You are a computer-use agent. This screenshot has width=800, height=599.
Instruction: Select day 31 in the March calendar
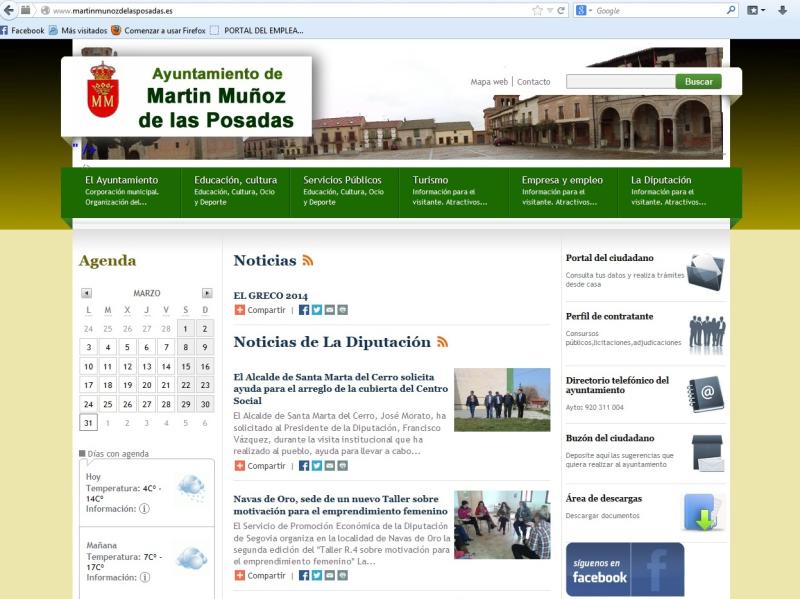(88, 422)
